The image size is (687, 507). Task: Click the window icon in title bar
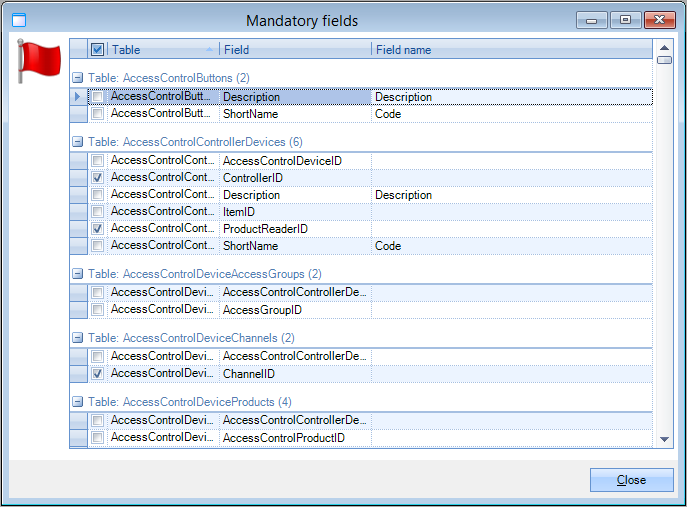click(18, 20)
